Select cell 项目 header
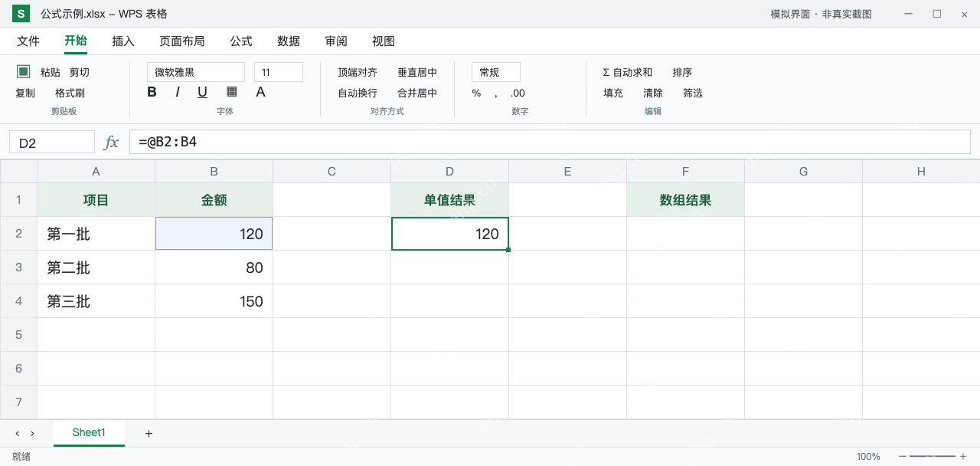Image resolution: width=980 pixels, height=466 pixels. point(96,200)
